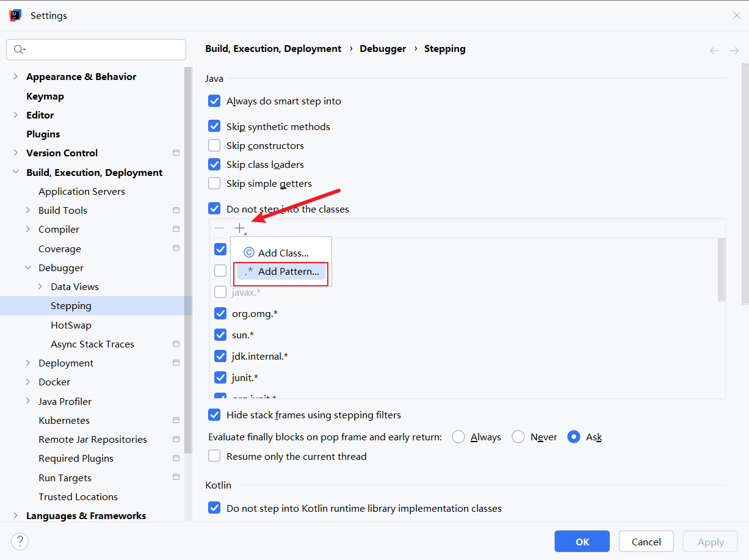Click the forward navigation arrow
Screen dimensions: 749x560
coord(734,51)
